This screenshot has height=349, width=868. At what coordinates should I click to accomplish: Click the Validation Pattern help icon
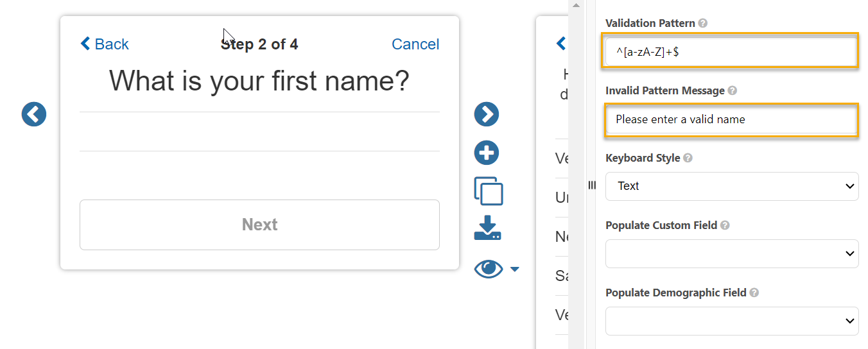click(703, 23)
